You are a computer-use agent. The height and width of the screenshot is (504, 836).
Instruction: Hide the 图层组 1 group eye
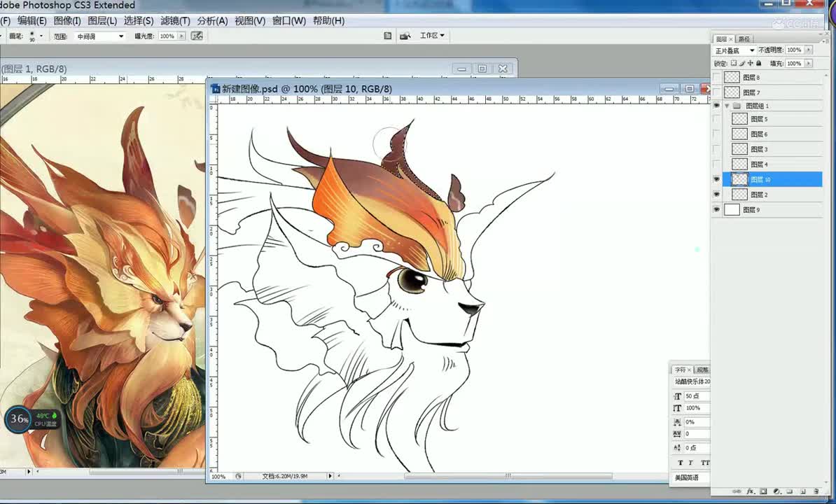point(716,106)
